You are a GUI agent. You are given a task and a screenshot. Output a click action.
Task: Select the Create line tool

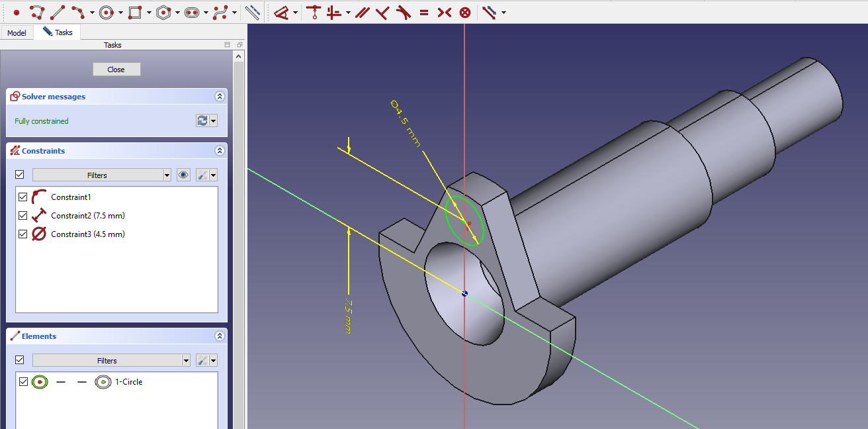[58, 12]
